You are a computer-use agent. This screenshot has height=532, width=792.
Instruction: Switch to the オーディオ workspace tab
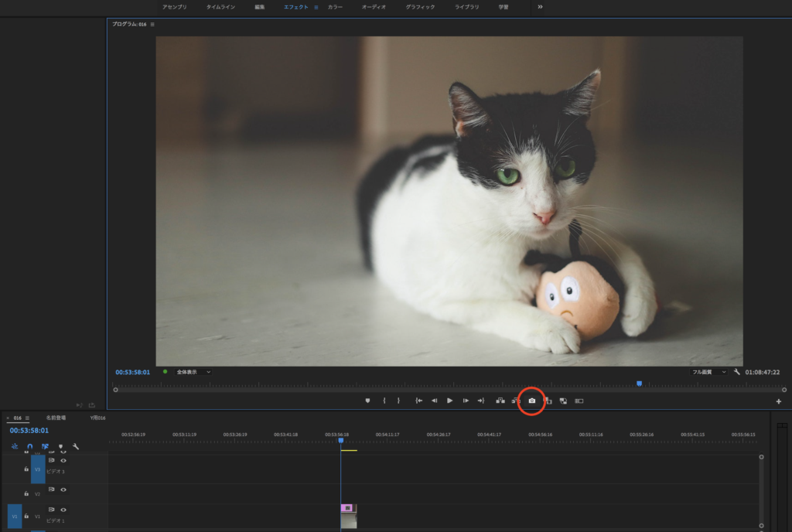click(374, 7)
